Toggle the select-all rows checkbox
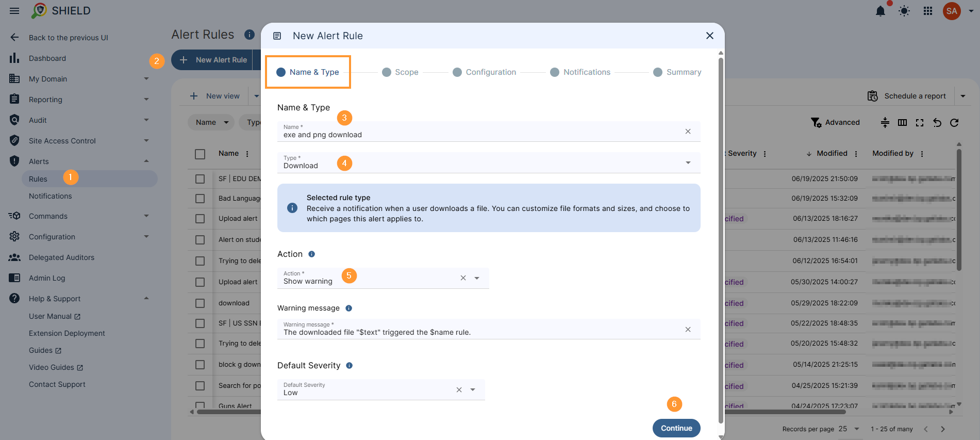This screenshot has height=440, width=980. (x=200, y=154)
